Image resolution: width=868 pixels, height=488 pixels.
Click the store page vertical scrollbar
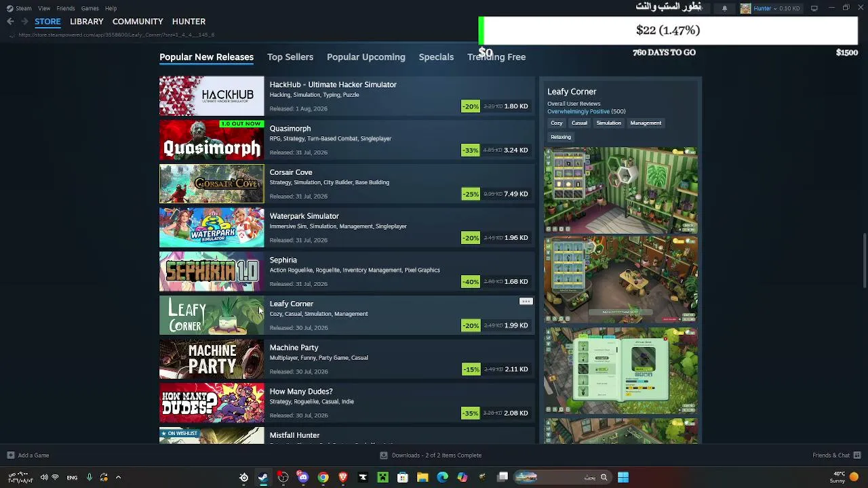[x=865, y=261]
